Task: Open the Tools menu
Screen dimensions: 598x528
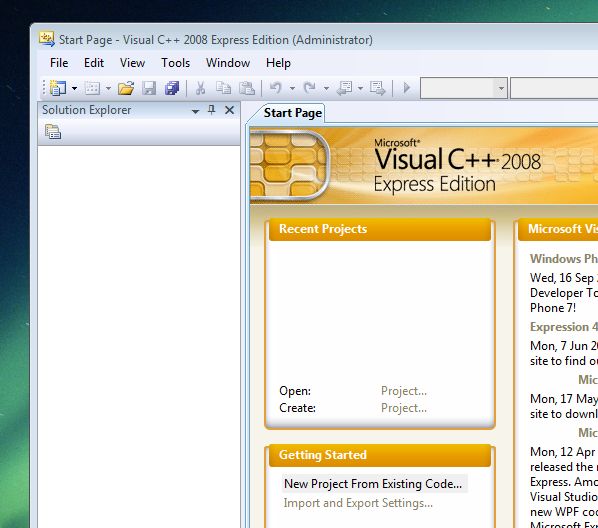Action: click(x=175, y=63)
